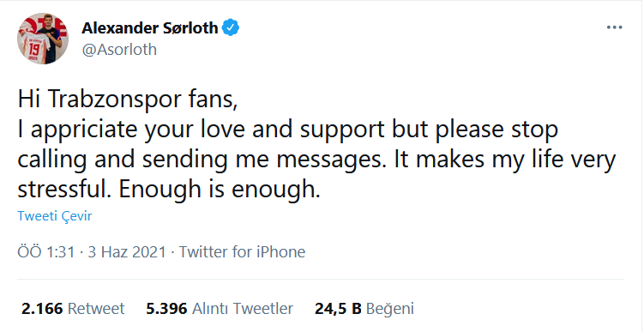Screen dimensions: 644x332
Task: Open the Alıntı Tweetler list
Action: tap(243, 308)
